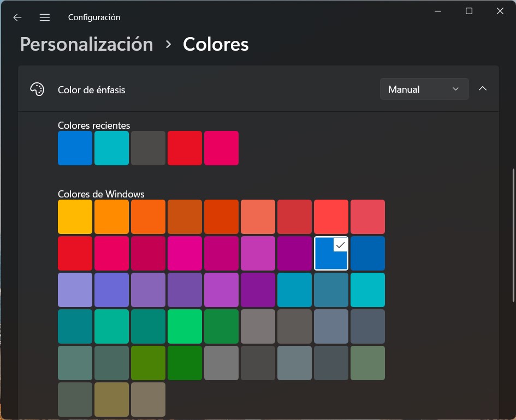The image size is (516, 420).
Task: Choose the red swatch starting the second row
Action: point(75,253)
